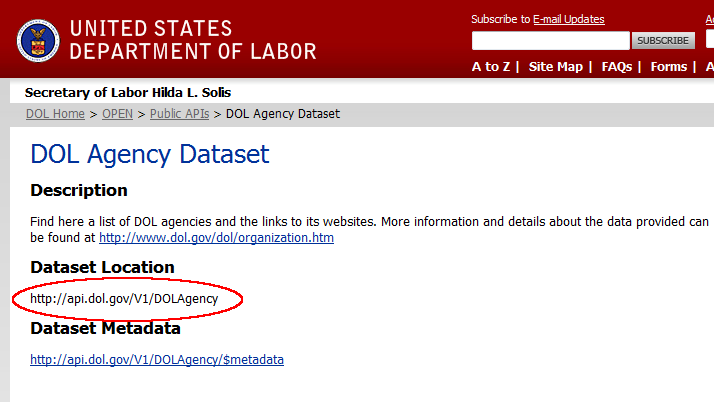
Task: Click the Dataset Location heading
Action: (x=102, y=267)
